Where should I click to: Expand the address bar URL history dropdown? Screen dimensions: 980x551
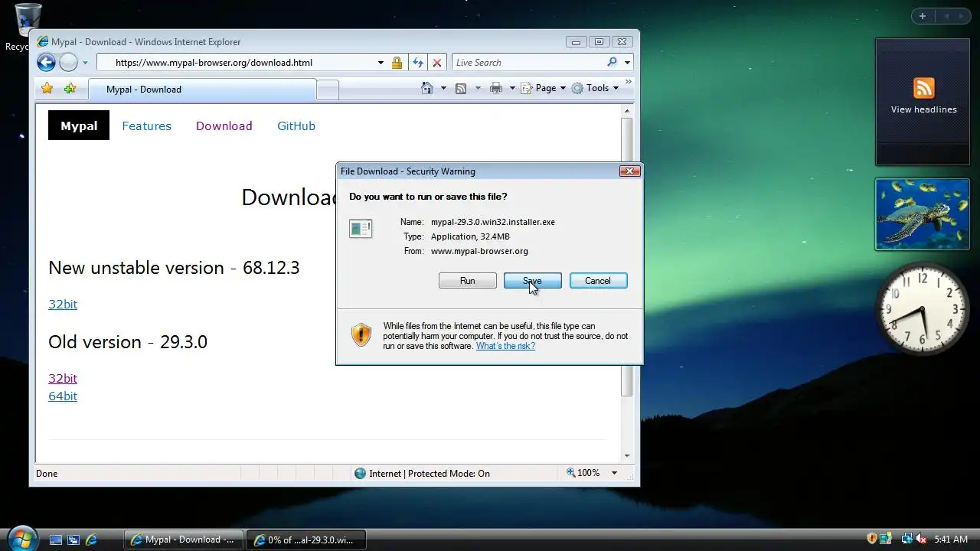pos(381,63)
